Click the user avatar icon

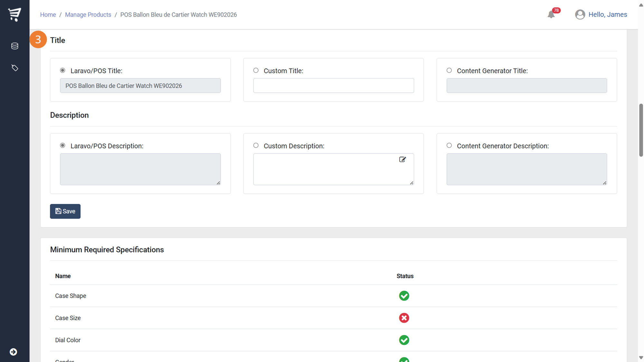pos(580,14)
